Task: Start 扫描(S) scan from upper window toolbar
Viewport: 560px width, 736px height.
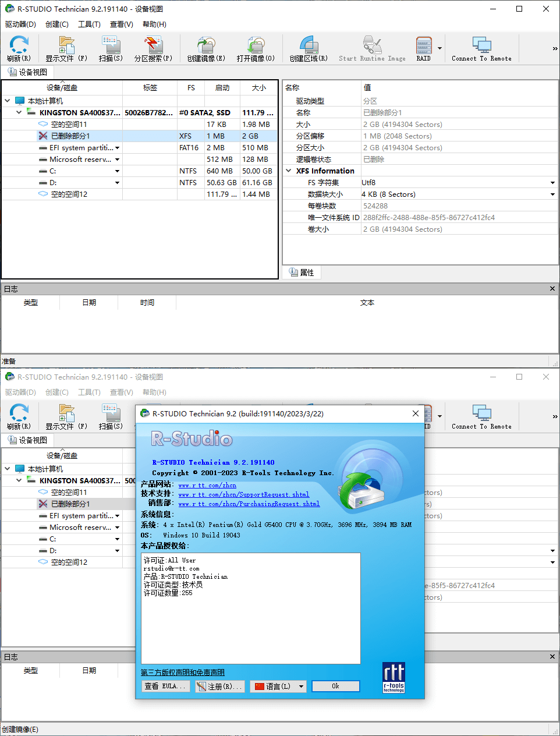Action: 111,48
